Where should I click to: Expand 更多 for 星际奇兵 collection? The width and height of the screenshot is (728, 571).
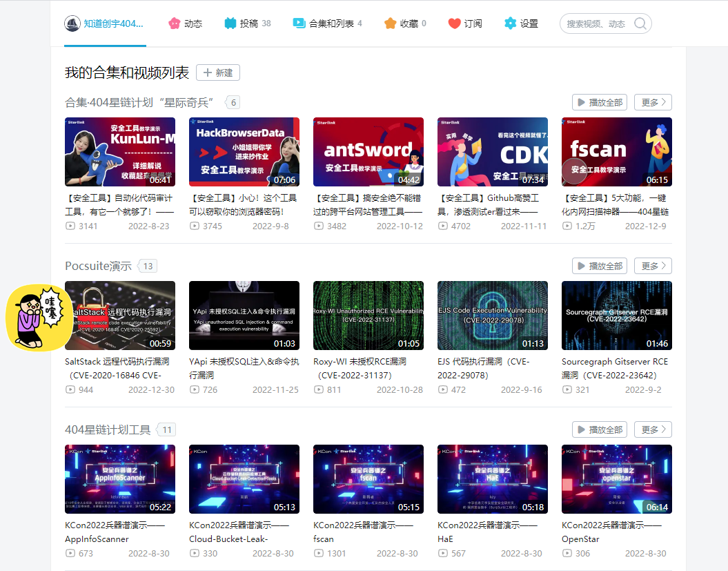(653, 102)
